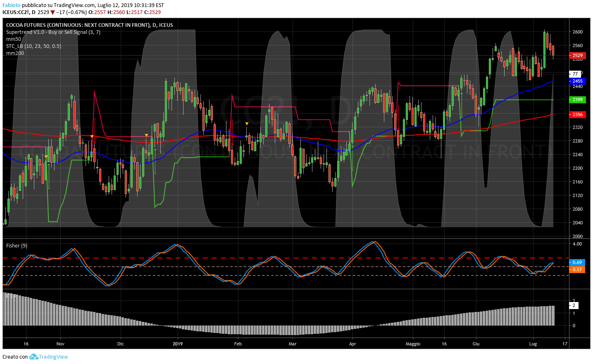Click the green 2399 Supertrend price label
Viewport: 593px width, 364px height.
coord(577,100)
